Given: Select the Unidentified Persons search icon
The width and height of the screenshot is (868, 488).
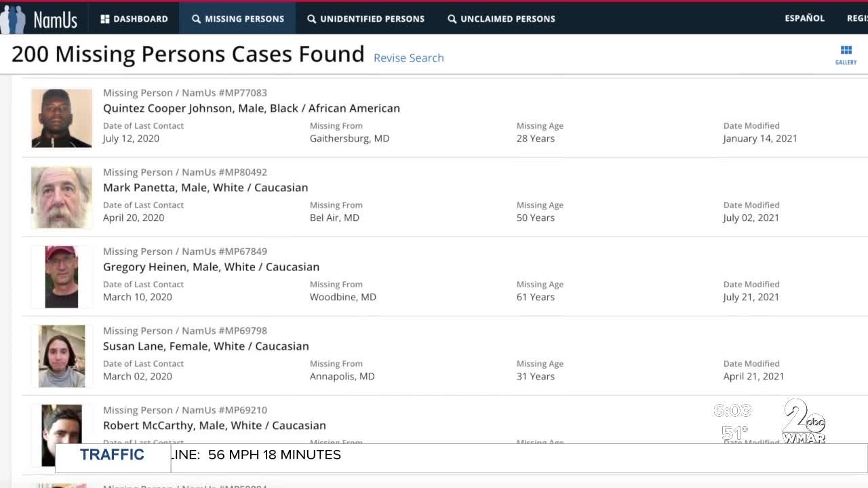Looking at the screenshot, I should pyautogui.click(x=311, y=19).
